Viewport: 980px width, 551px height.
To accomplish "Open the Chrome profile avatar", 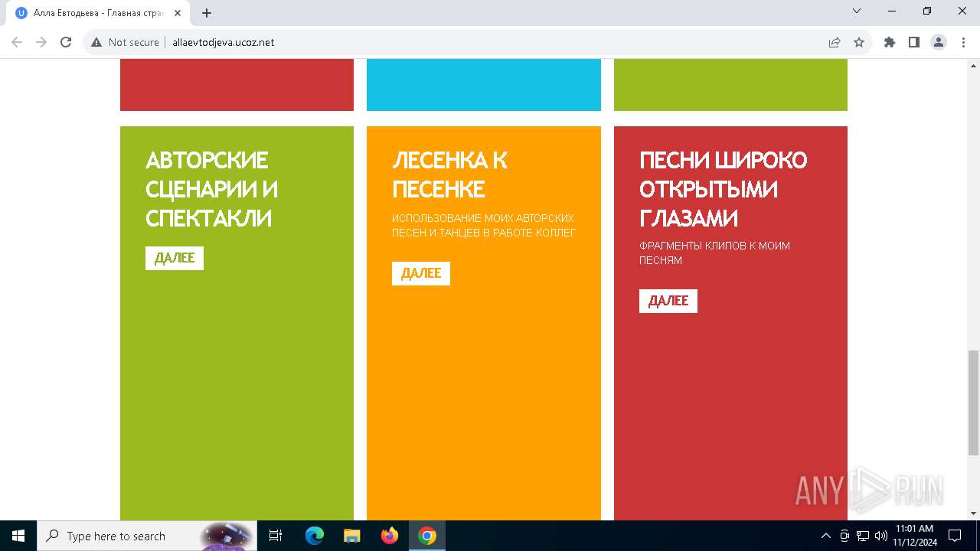I will coord(939,42).
